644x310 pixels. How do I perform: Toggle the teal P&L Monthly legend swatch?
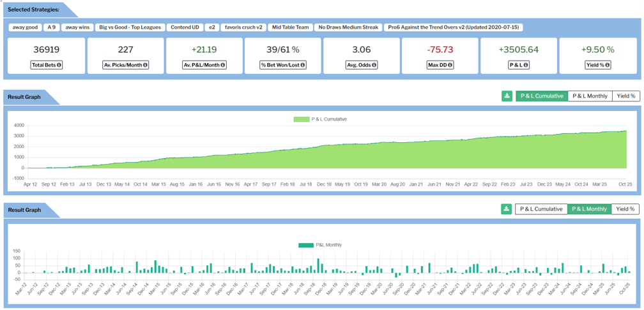306,245
